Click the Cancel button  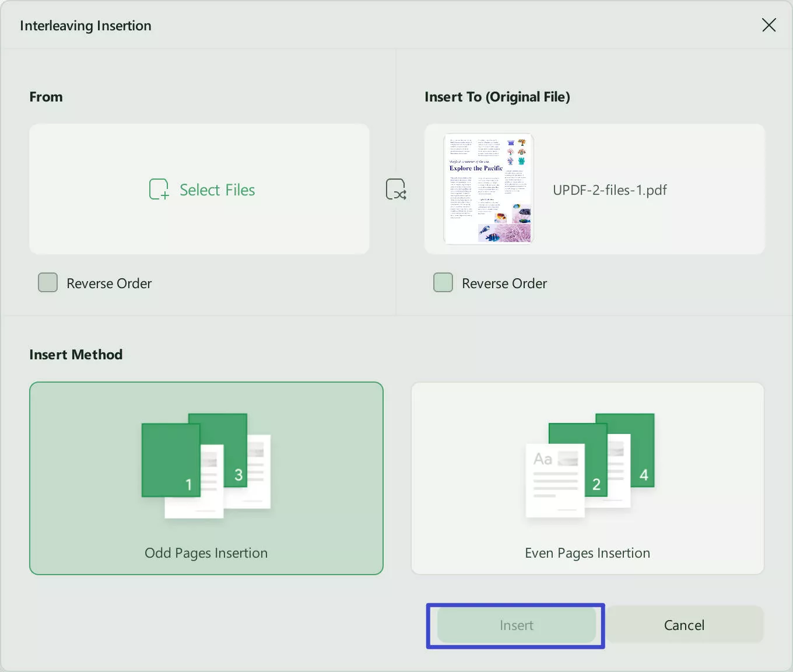684,625
